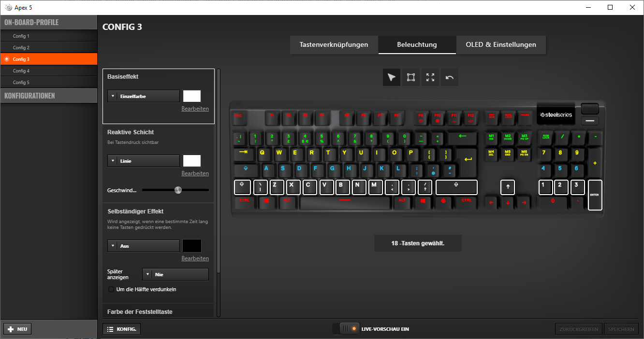Viewport: 644px width, 339px height.
Task: Select the arrow cursor selection tool
Action: tap(392, 77)
